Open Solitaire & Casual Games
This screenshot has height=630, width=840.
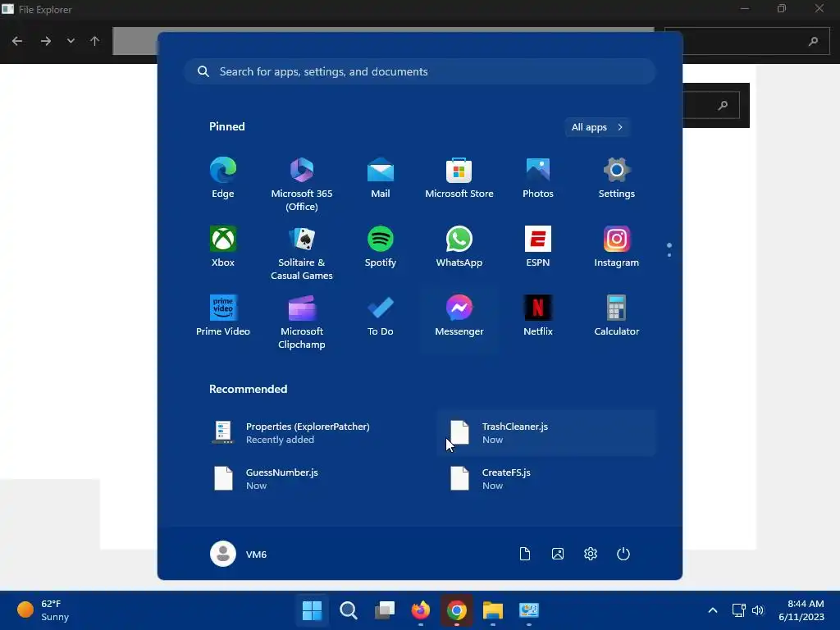pyautogui.click(x=302, y=253)
